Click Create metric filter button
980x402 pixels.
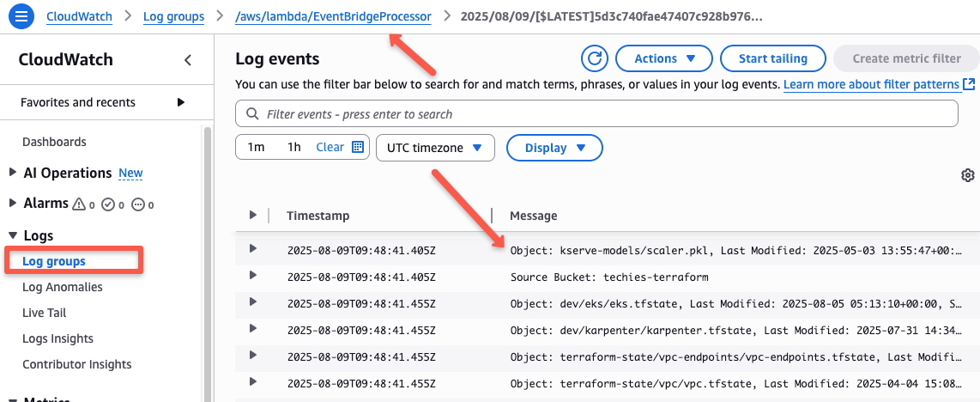pos(906,58)
